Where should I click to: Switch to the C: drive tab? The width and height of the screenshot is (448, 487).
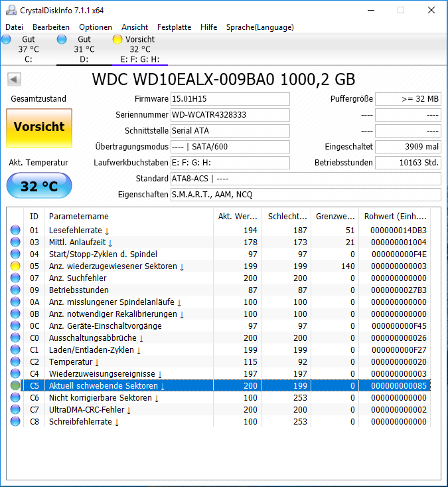tap(29, 49)
